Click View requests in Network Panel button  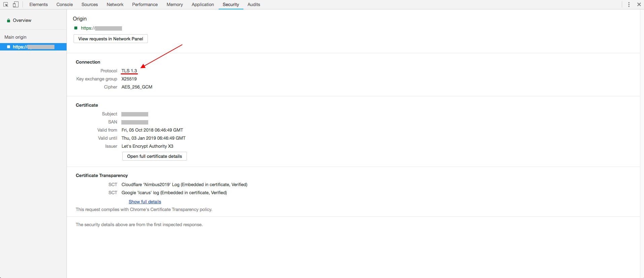(111, 39)
